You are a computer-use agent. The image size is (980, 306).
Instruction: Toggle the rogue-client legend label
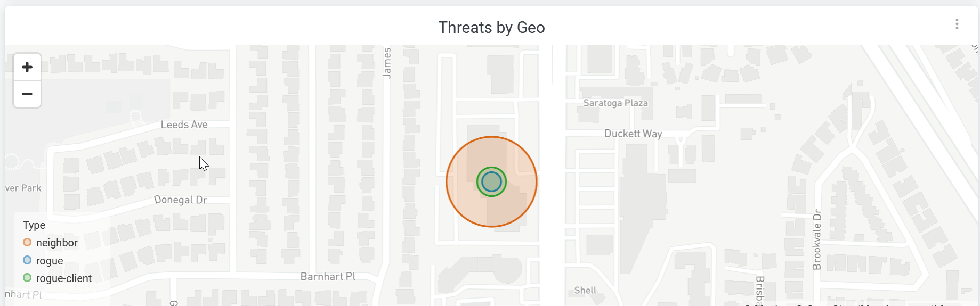(x=63, y=278)
